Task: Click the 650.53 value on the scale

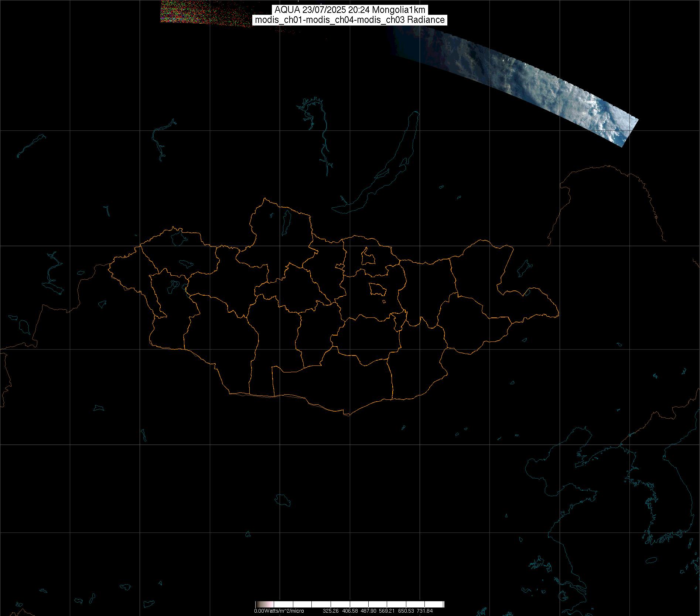Action: pos(406,611)
